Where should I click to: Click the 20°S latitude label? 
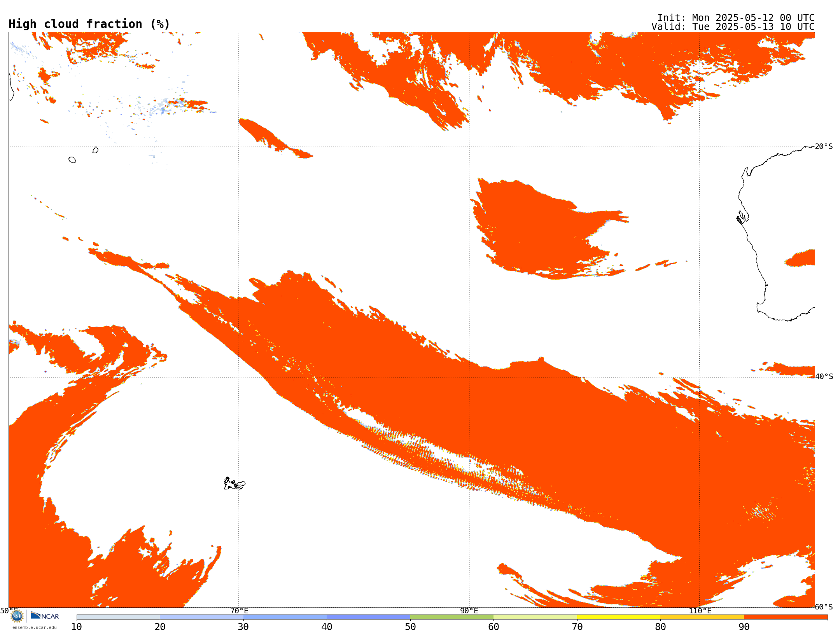(824, 147)
